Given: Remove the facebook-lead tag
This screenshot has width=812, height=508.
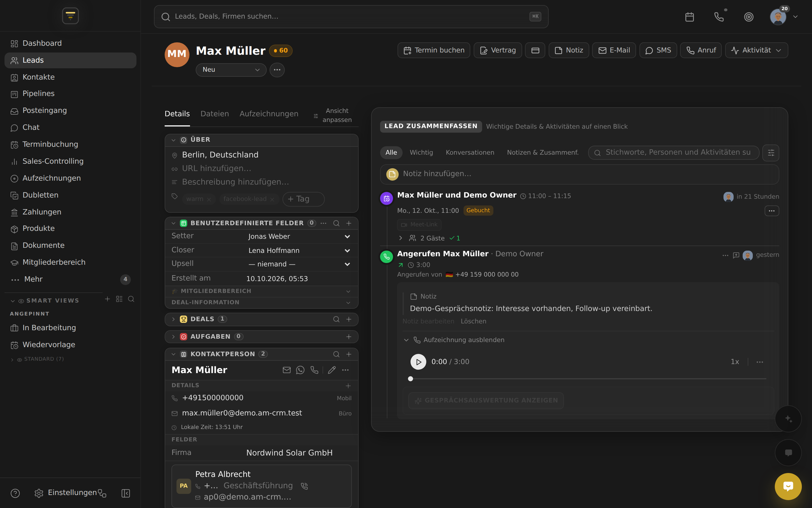Looking at the screenshot, I should tap(272, 200).
